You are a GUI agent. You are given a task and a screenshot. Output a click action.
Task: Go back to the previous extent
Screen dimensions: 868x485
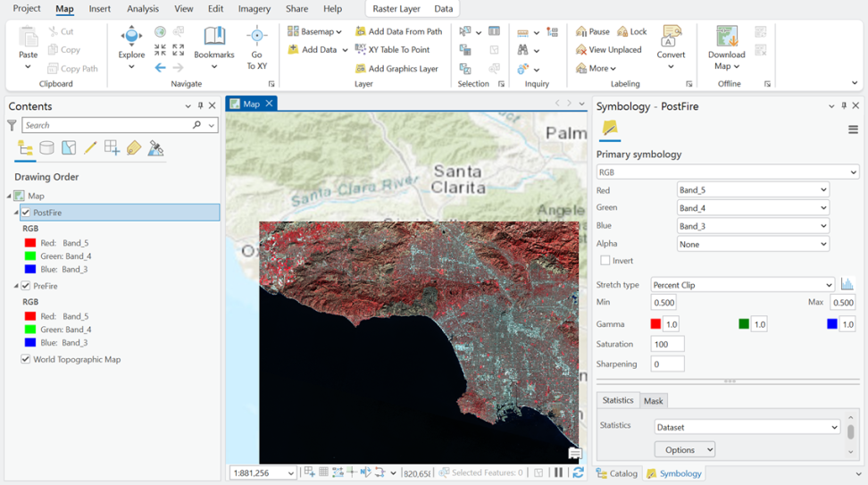click(x=160, y=68)
